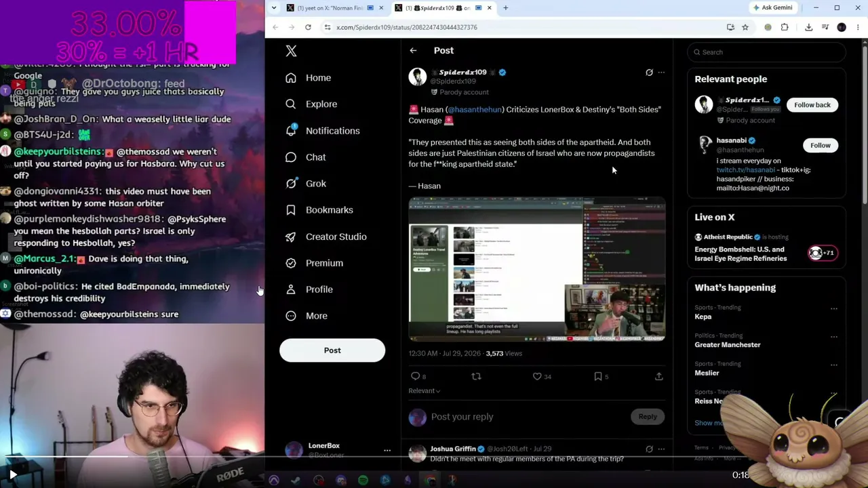Open the Greater Manchester trending topic

[x=728, y=345]
